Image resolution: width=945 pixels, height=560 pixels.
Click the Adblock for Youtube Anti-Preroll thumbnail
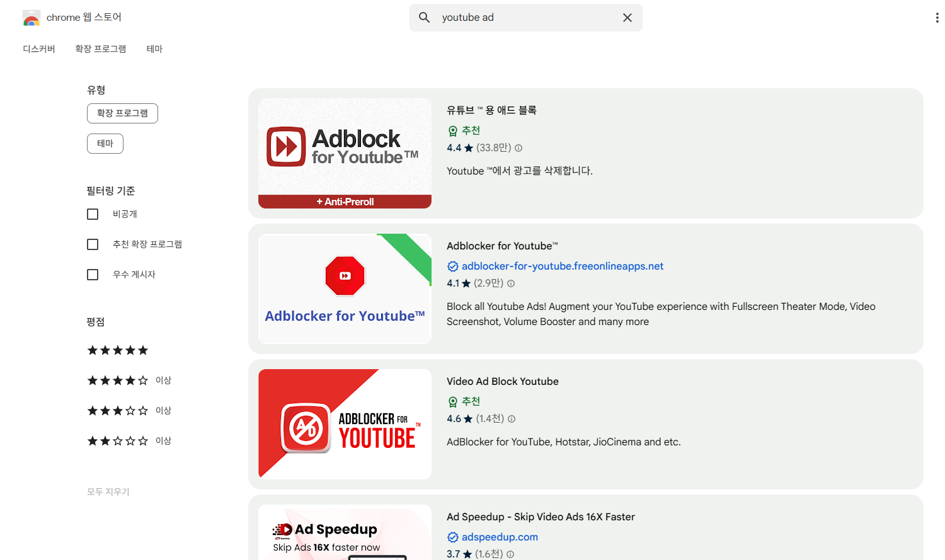(345, 153)
